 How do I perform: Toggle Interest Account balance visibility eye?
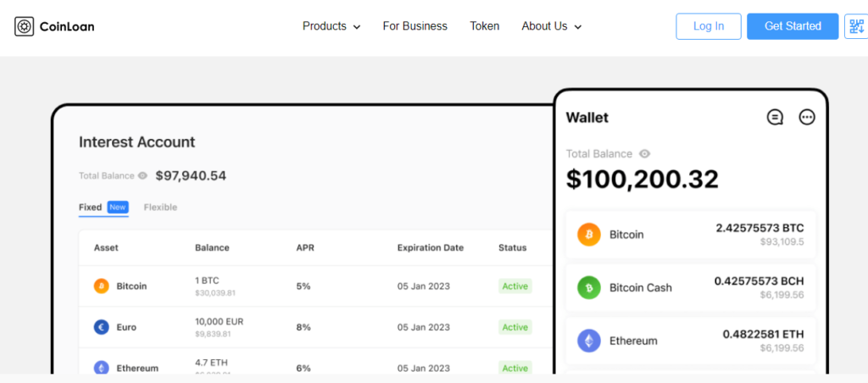(142, 176)
